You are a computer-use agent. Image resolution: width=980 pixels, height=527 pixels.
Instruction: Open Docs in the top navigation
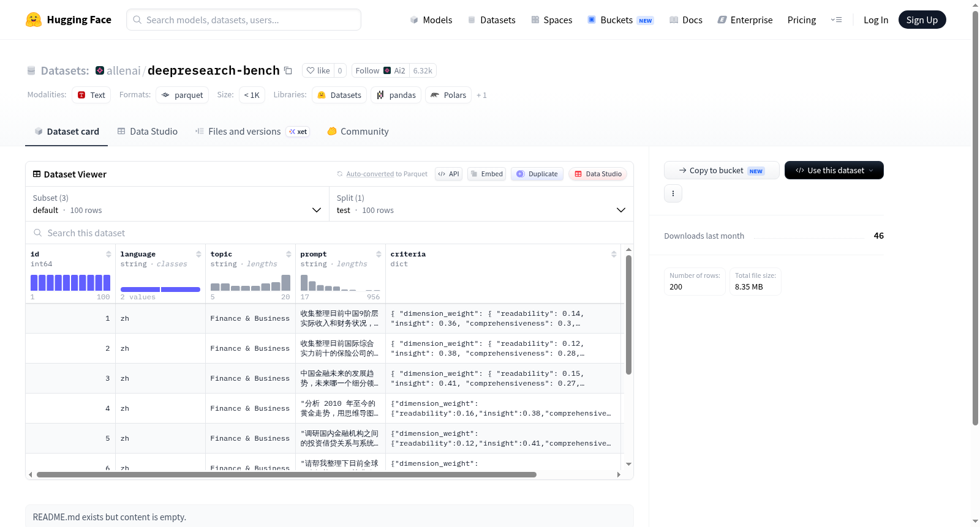click(x=686, y=20)
